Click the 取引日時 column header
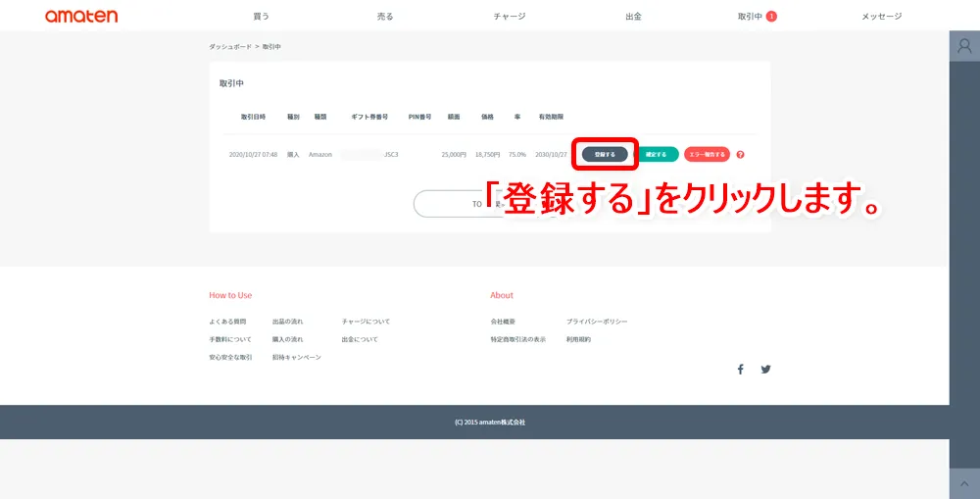The width and height of the screenshot is (980, 499). [x=253, y=117]
